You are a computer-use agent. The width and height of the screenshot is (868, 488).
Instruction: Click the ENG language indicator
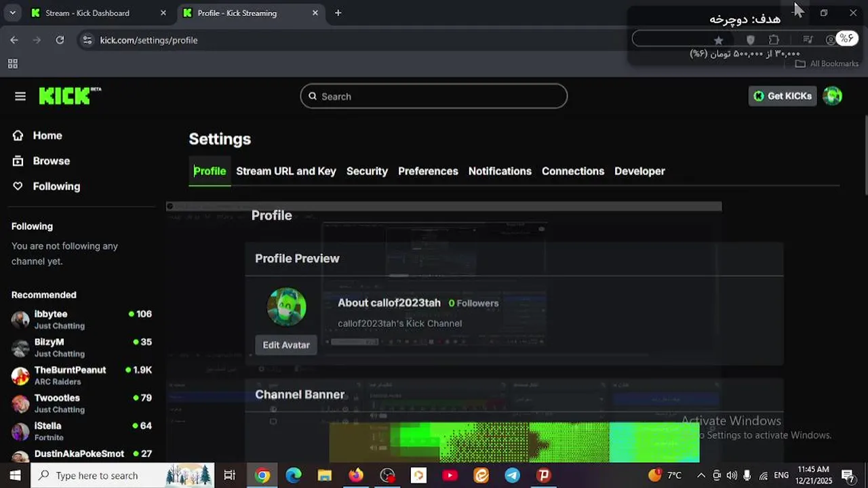(x=781, y=475)
